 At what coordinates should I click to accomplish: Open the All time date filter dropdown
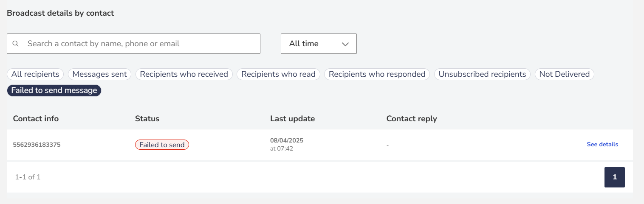[319, 44]
